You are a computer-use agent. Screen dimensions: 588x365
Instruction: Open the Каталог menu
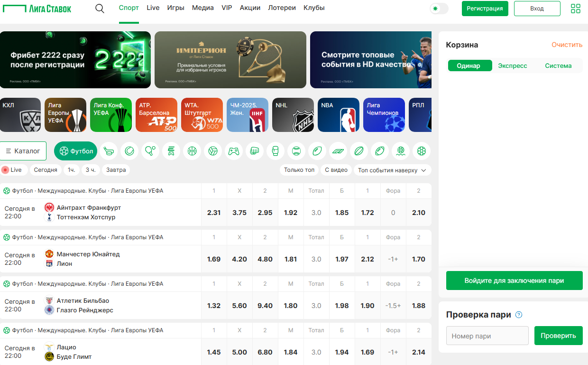coord(23,151)
